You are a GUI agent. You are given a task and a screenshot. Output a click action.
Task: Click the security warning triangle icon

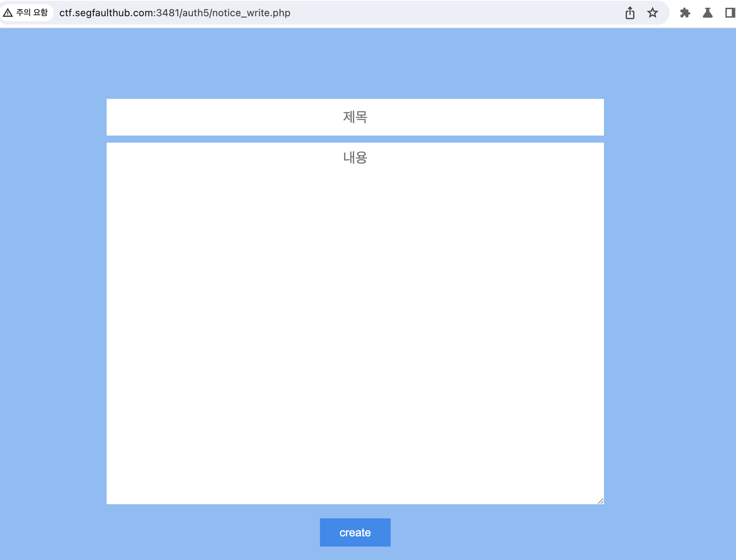click(8, 13)
